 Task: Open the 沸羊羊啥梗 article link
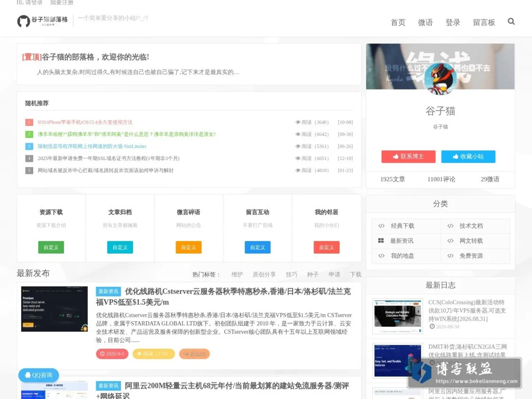coord(127,134)
